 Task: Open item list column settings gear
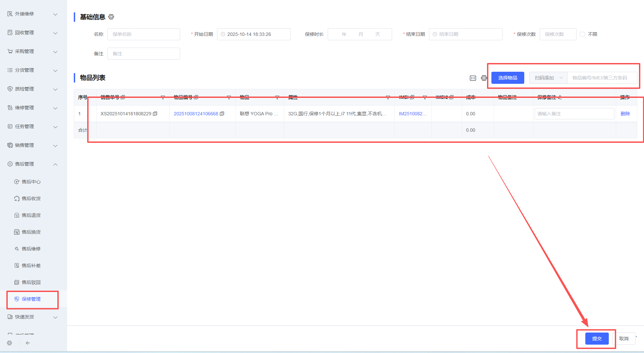click(x=484, y=78)
